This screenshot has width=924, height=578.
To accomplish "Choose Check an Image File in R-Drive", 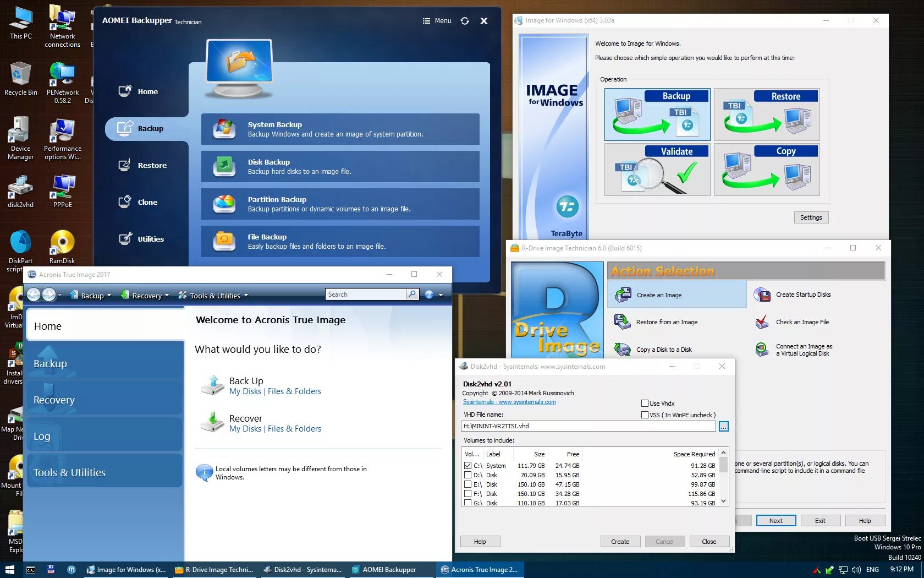I will [791, 322].
